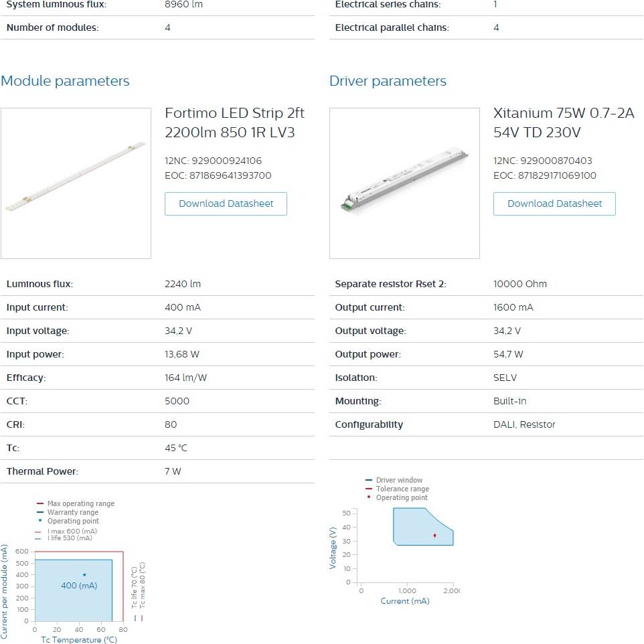Image resolution: width=644 pixels, height=644 pixels.
Task: Open the Xitanium driver product image
Action: pos(404,183)
